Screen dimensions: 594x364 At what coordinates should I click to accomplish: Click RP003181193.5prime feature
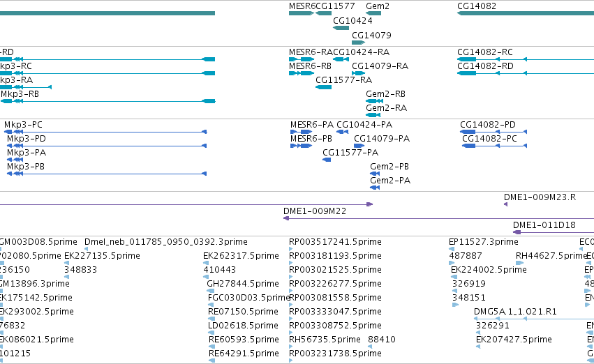291,263
